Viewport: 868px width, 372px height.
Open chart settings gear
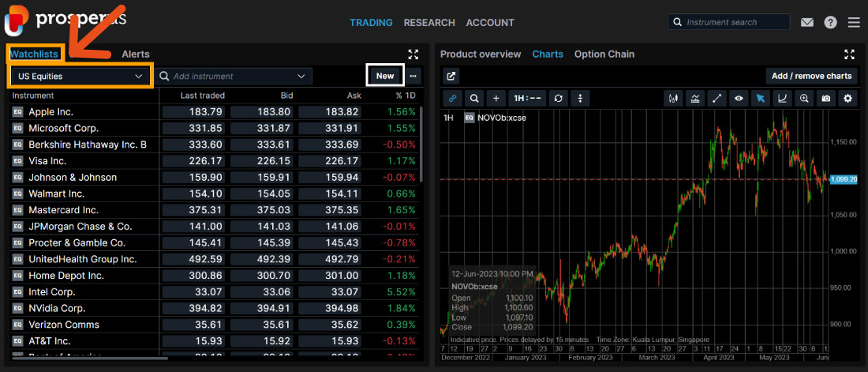pyautogui.click(x=848, y=99)
